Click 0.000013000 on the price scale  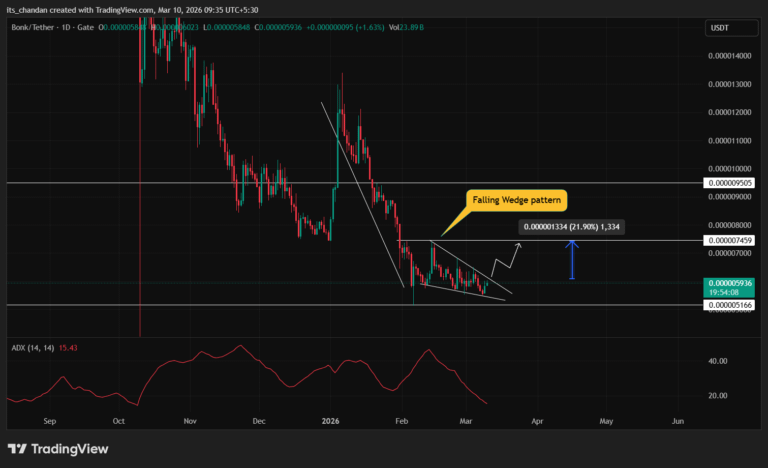729,84
